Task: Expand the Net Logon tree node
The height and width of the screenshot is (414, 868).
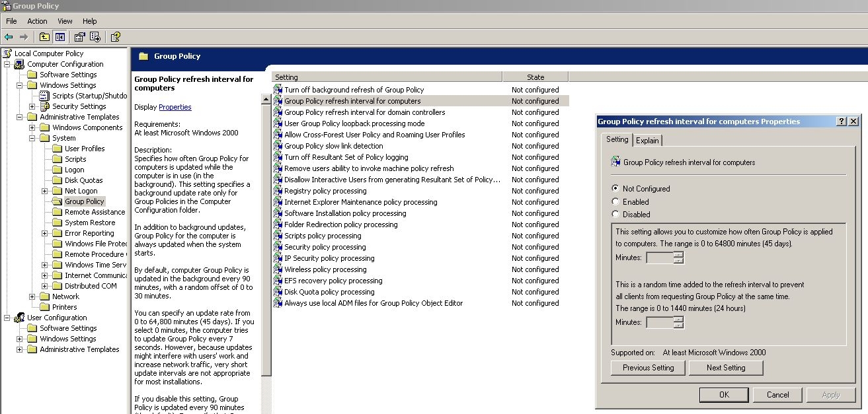Action: click(x=45, y=191)
